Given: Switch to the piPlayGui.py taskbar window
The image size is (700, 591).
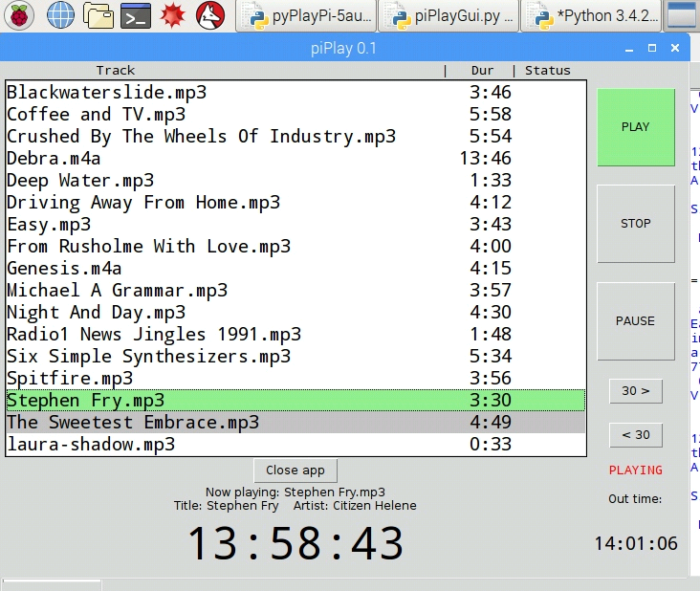Looking at the screenshot, I should (x=449, y=15).
